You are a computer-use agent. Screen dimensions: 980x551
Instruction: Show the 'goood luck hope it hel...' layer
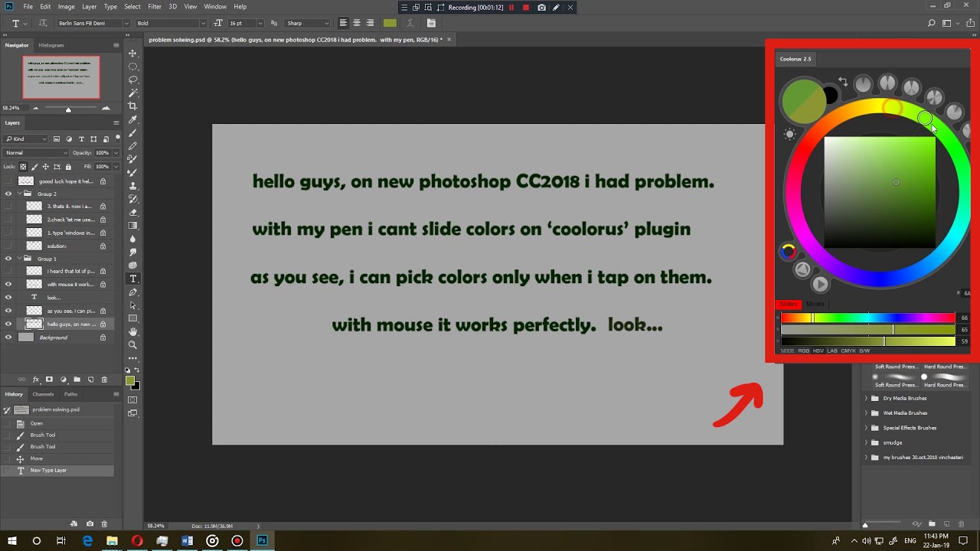(x=8, y=181)
